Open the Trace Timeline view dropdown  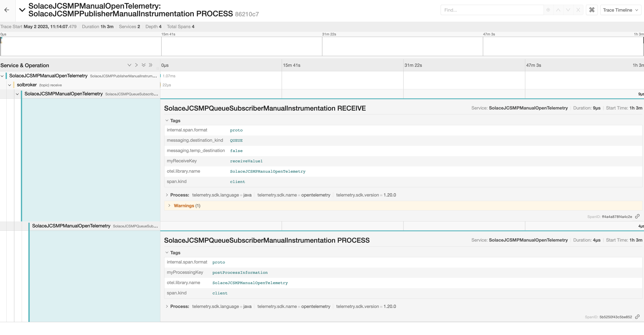point(621,10)
